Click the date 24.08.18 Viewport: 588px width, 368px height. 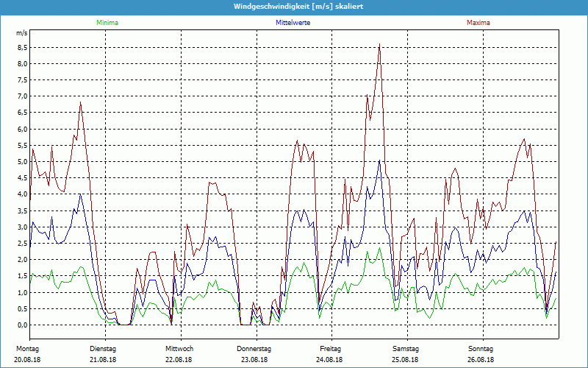click(x=329, y=360)
